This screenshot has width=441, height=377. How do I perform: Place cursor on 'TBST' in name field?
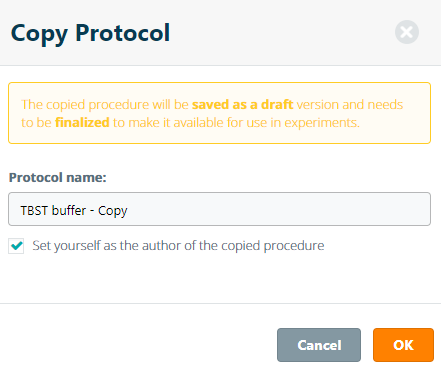31,210
